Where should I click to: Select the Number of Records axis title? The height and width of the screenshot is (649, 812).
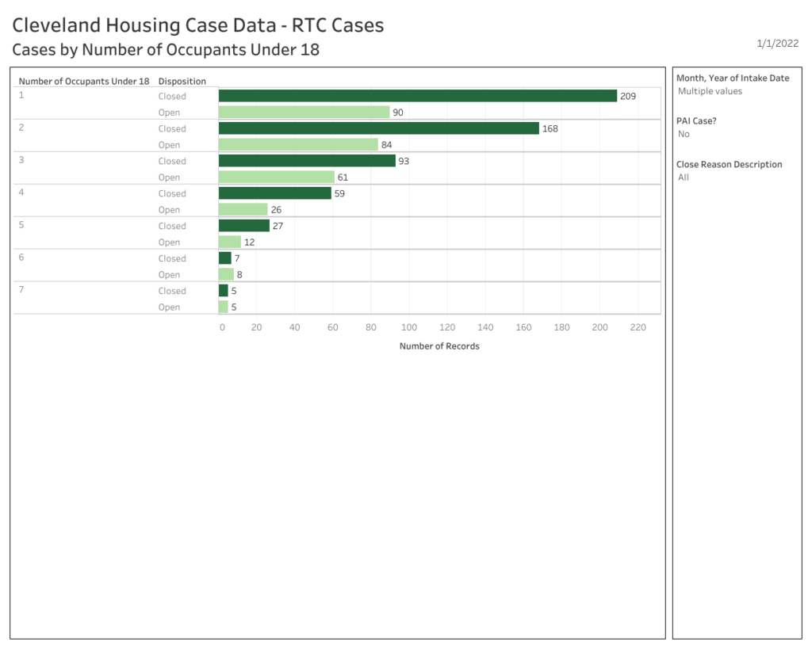[x=439, y=346]
